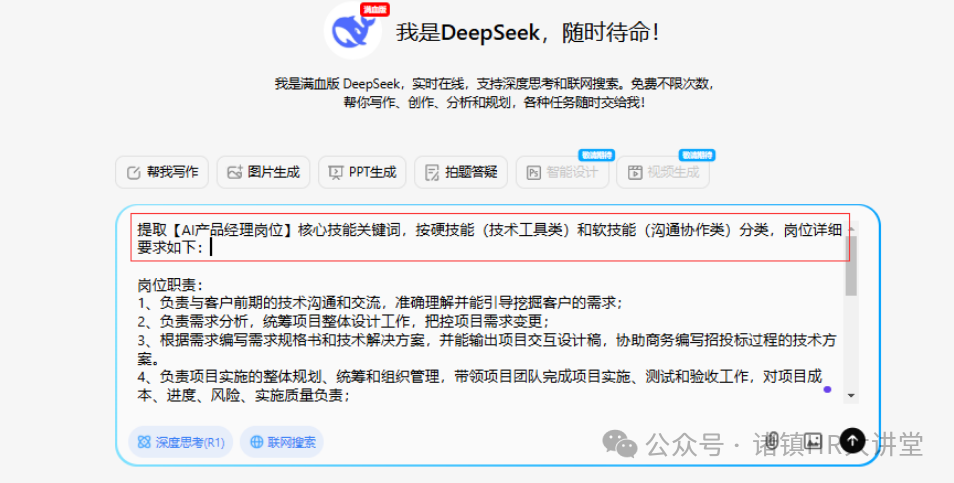954x483 pixels.
Task: Click the scroll-up arrow in the prompt box
Action: 851,229
